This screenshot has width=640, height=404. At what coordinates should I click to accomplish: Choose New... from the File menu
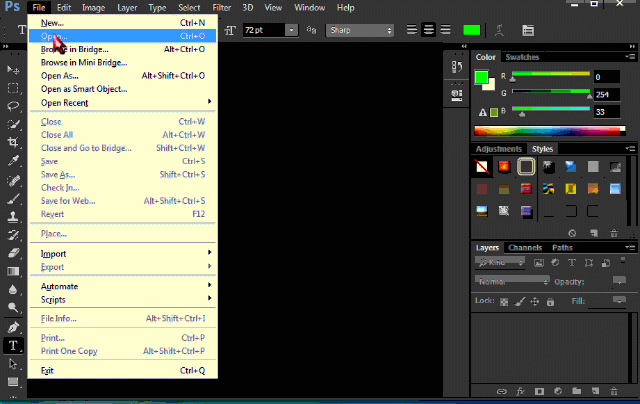pyautogui.click(x=122, y=23)
